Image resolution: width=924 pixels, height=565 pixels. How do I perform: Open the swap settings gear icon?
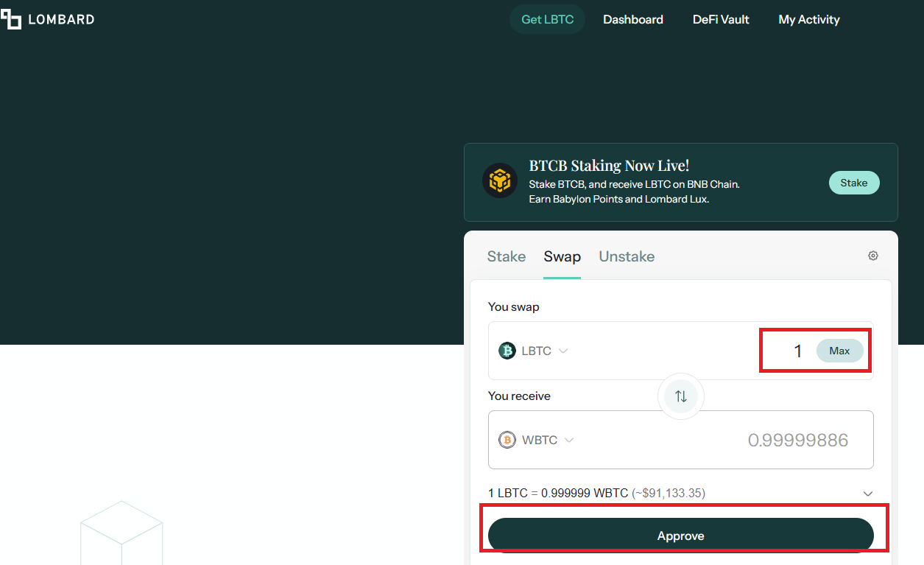point(873,256)
